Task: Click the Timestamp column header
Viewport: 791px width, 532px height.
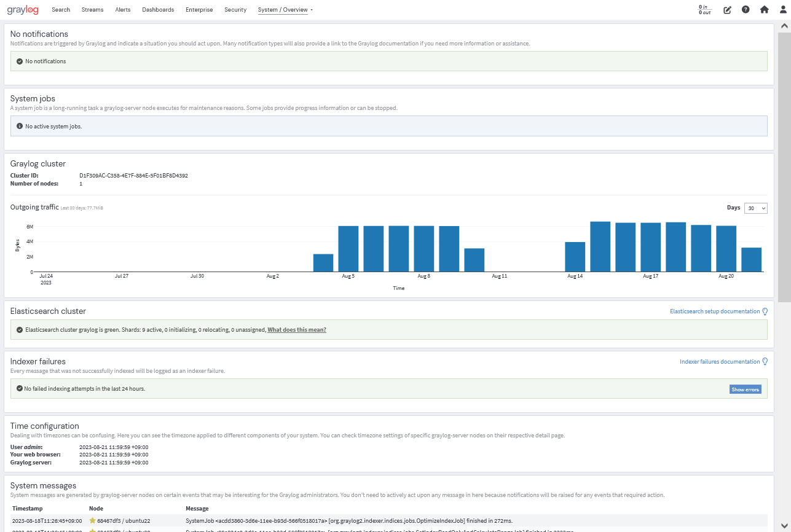Action: click(x=27, y=509)
